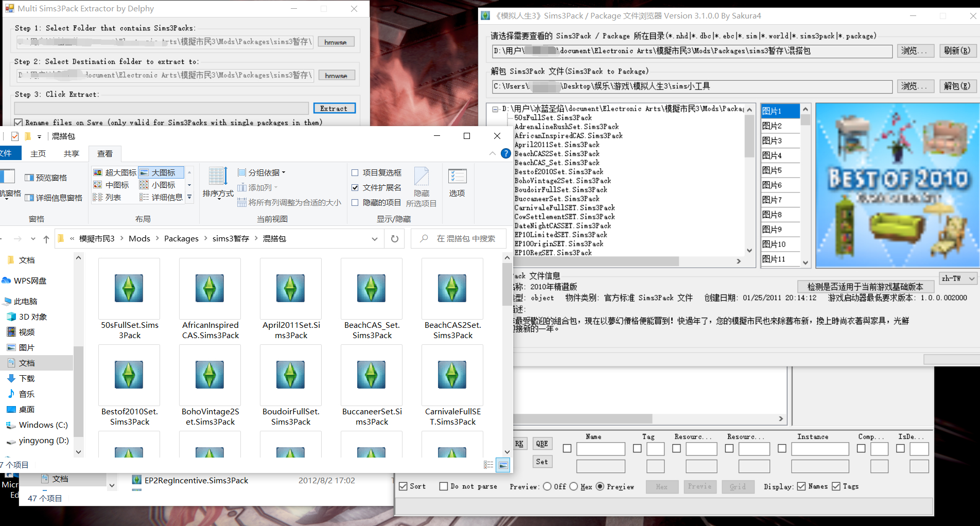This screenshot has height=526, width=980.
Task: Switch layout to 超大图标
Action: pyautogui.click(x=115, y=172)
